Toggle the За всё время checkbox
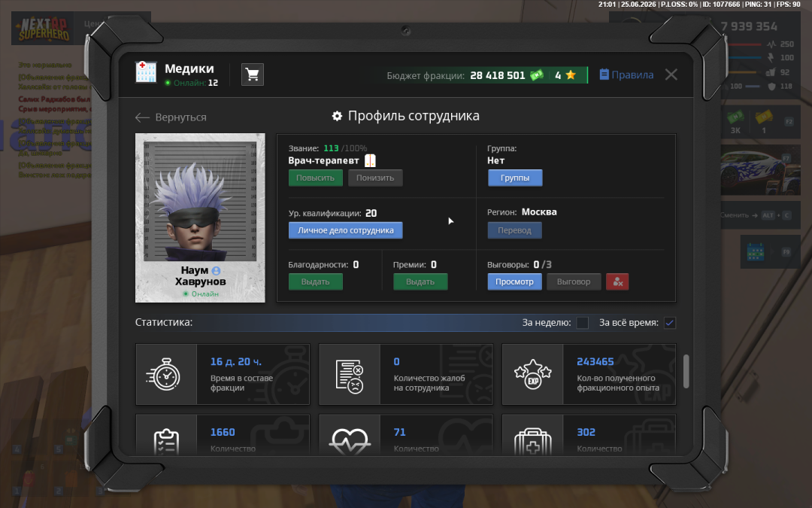Screen dimensions: 812x508 [670, 323]
